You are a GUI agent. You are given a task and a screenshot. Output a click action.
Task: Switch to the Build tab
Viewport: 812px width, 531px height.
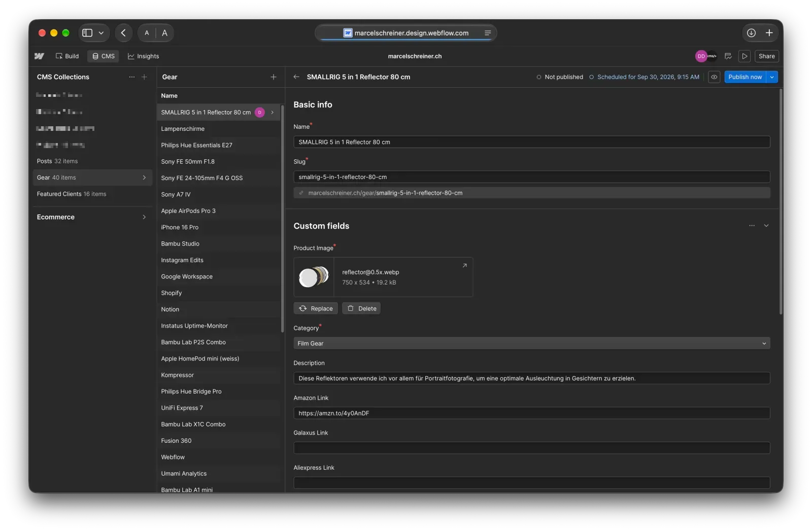point(67,56)
